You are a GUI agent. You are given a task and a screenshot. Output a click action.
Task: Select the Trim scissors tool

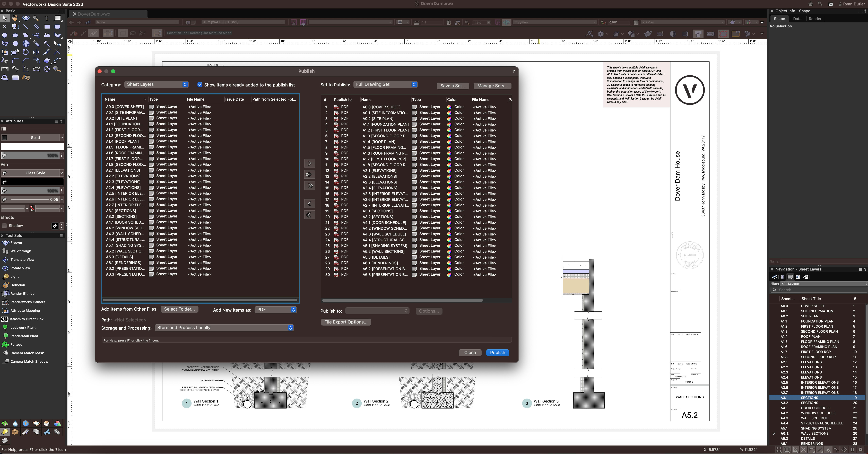5,61
